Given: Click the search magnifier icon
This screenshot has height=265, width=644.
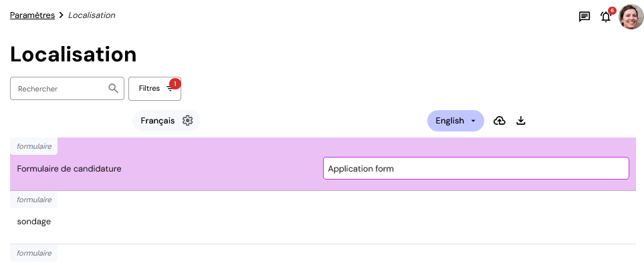Looking at the screenshot, I should (x=114, y=88).
